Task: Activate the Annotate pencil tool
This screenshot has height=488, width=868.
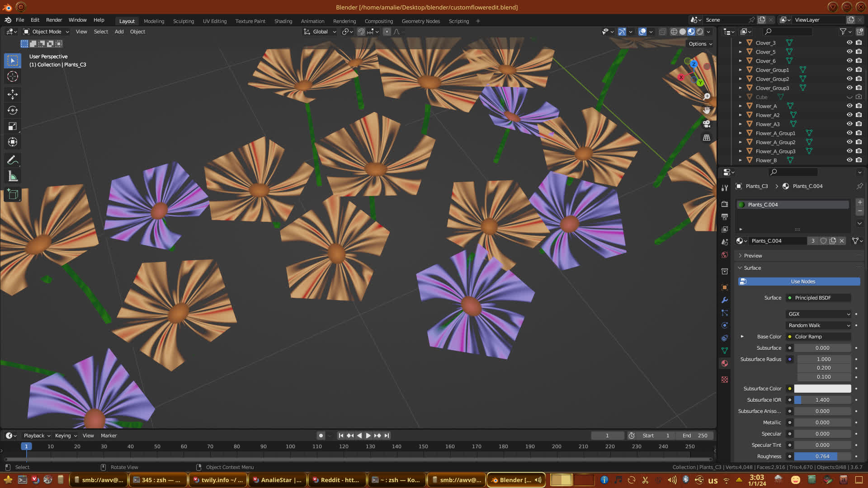Action: (x=13, y=160)
